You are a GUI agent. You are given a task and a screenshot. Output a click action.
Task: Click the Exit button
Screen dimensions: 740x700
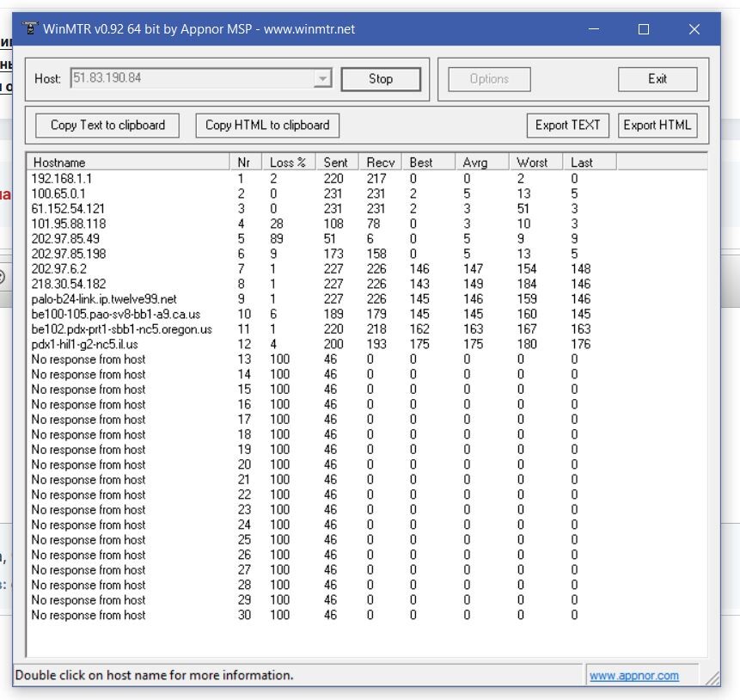(657, 79)
